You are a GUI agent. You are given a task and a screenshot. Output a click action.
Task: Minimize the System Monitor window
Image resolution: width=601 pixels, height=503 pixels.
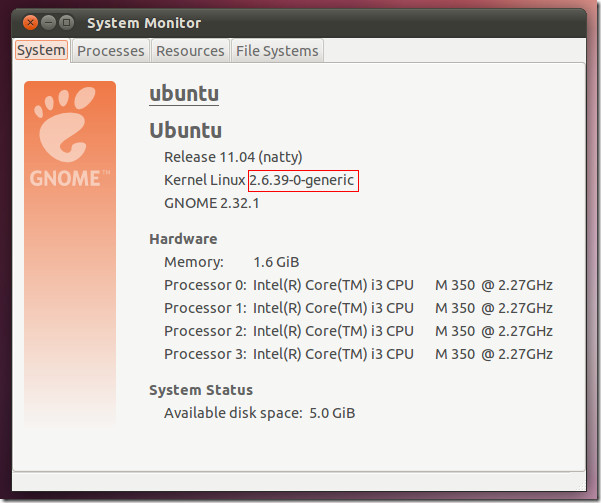coord(48,23)
